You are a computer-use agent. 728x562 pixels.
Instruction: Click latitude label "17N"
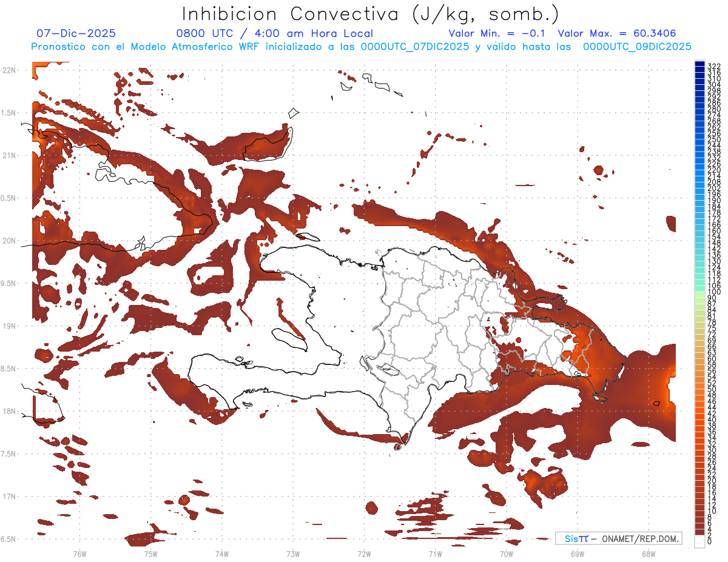[8, 496]
